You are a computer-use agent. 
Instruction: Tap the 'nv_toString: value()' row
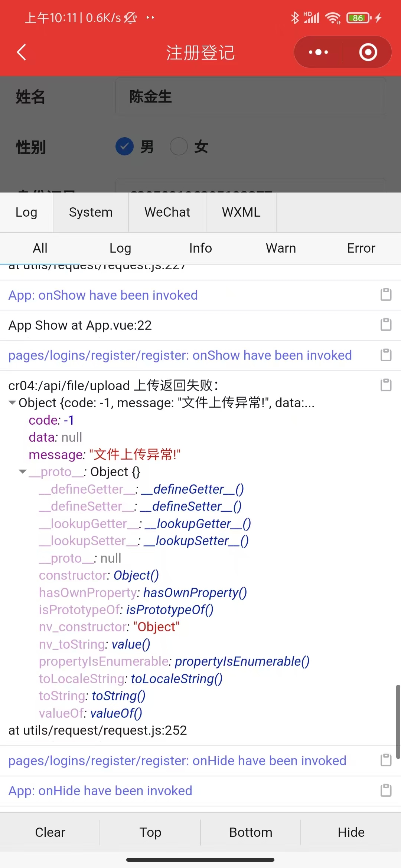pos(94,644)
